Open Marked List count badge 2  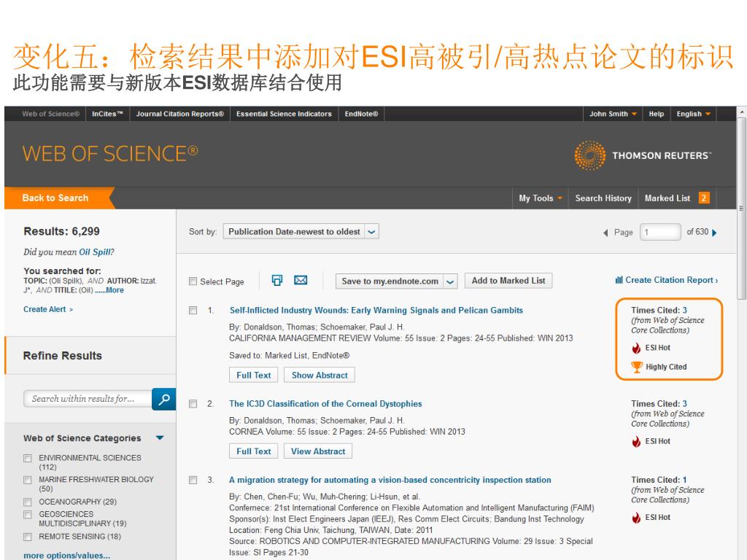[704, 198]
